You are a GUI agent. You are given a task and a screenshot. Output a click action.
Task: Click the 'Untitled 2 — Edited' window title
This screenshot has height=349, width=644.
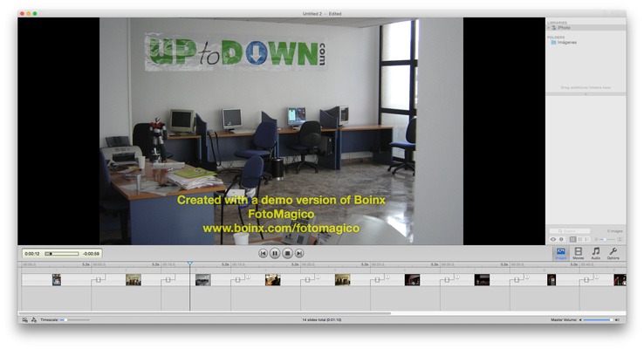coord(322,14)
